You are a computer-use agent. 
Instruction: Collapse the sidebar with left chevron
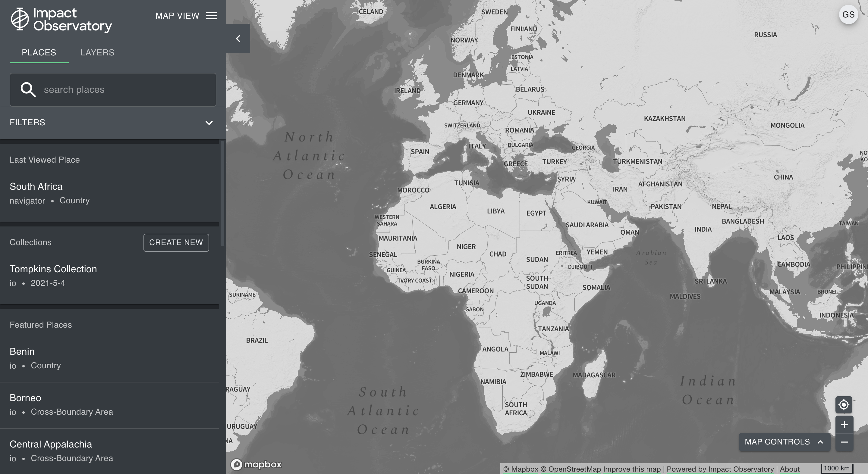click(x=238, y=39)
